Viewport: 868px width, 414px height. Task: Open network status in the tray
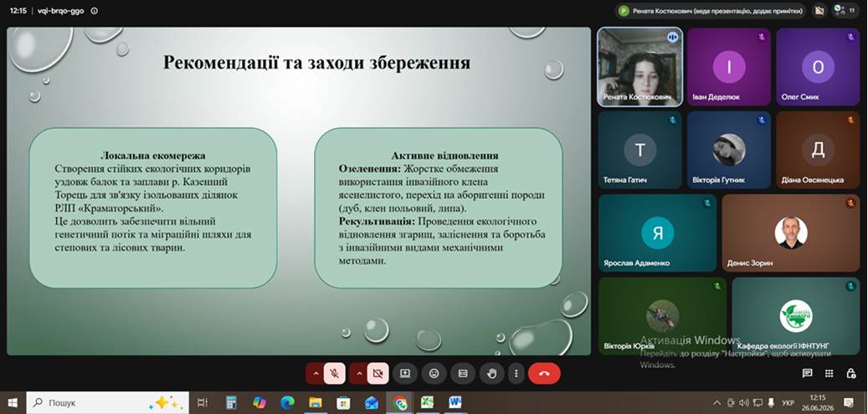pos(758,402)
